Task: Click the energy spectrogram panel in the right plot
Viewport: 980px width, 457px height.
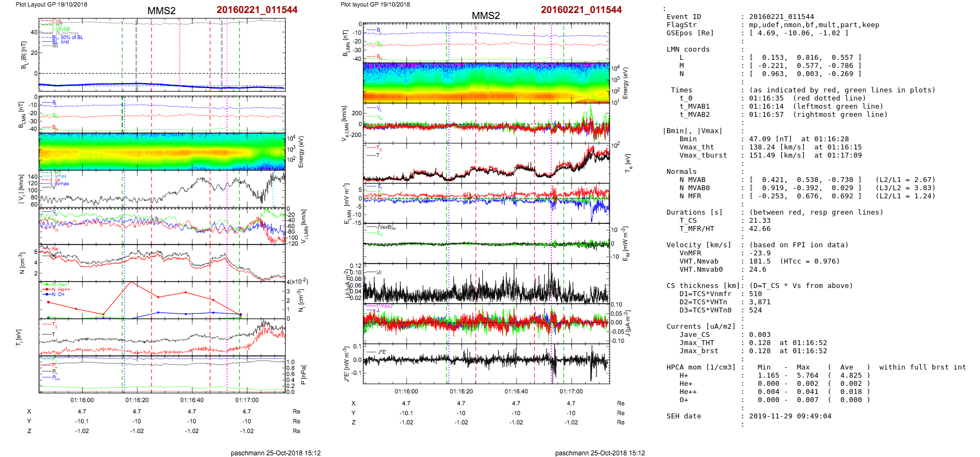Action: pyautogui.click(x=486, y=83)
